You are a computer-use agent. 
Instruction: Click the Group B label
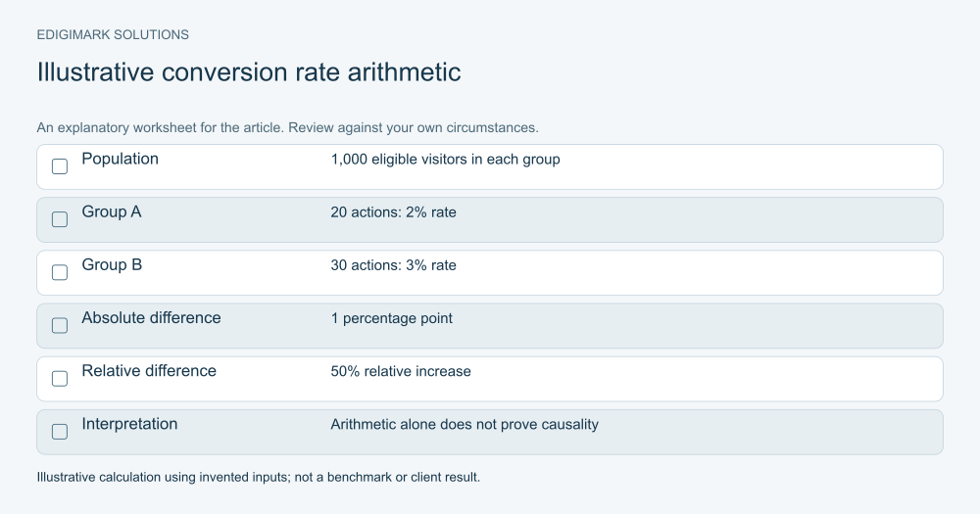coord(112,264)
